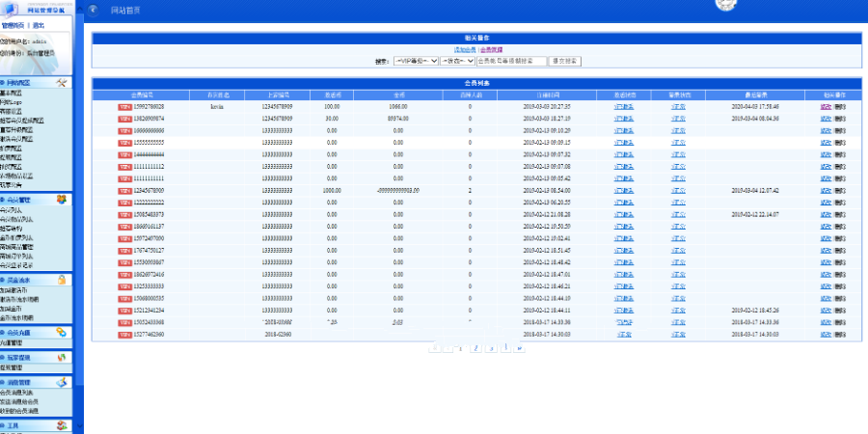Click the icon beside the 工具 sidebar header

(x=61, y=425)
